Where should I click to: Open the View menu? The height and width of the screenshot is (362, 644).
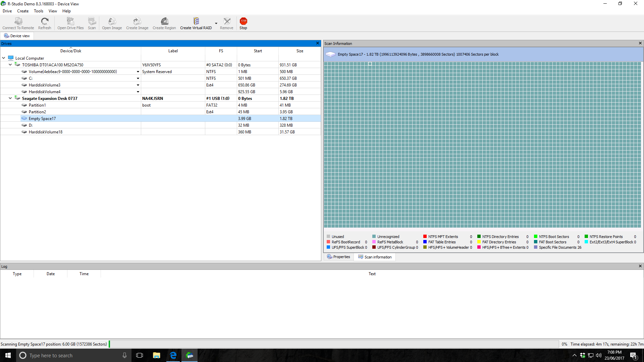tap(53, 11)
